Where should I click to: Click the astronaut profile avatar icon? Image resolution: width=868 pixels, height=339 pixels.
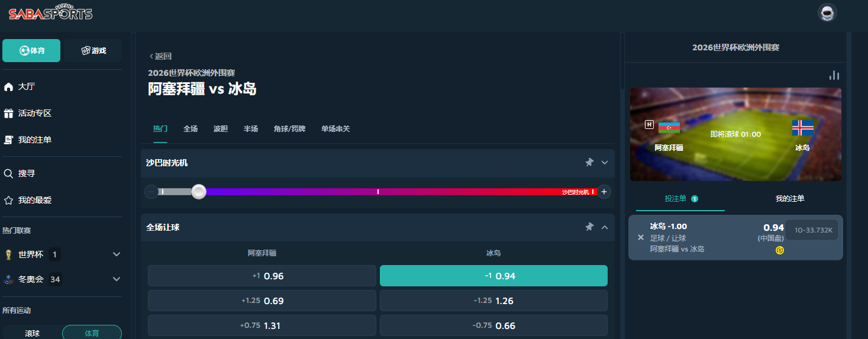pos(827,13)
